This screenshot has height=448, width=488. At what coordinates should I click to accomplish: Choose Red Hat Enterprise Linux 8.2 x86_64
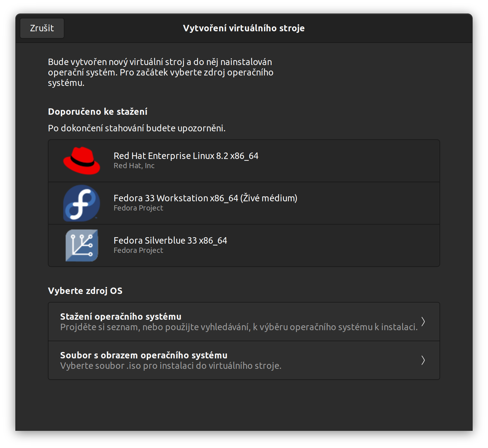point(244,161)
